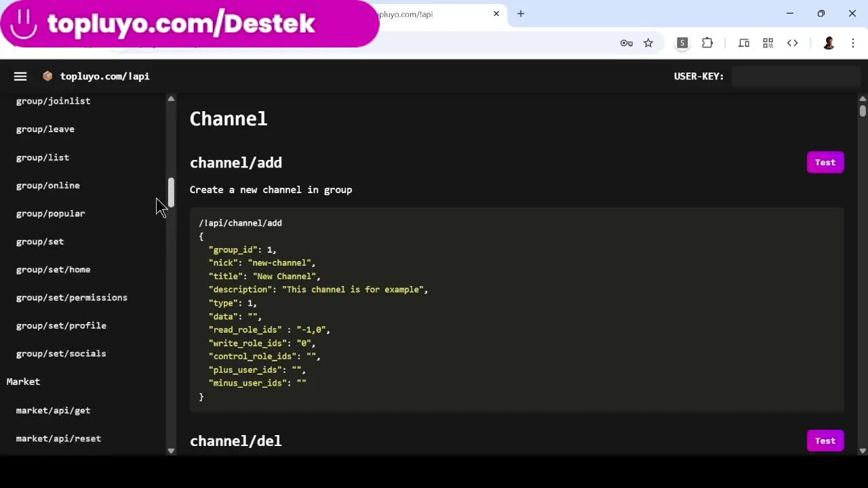868x488 pixels.
Task: Click the package logo beside topluyo.com/!api
Action: [47, 77]
